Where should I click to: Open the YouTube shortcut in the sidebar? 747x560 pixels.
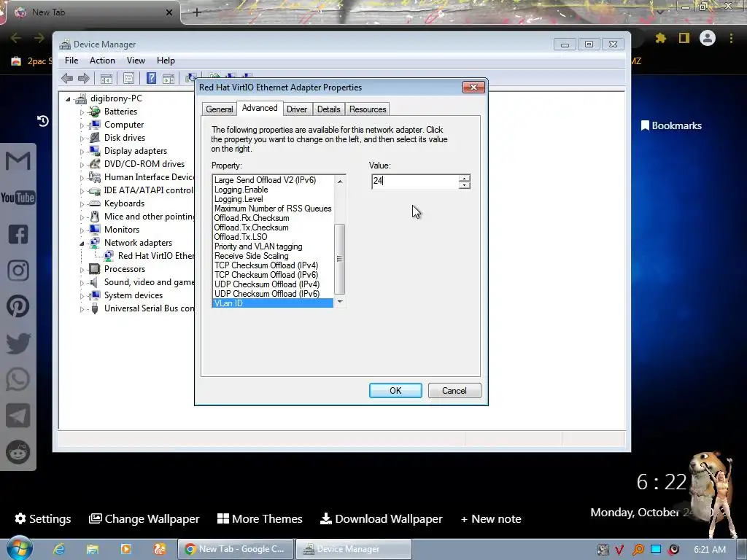pyautogui.click(x=18, y=198)
